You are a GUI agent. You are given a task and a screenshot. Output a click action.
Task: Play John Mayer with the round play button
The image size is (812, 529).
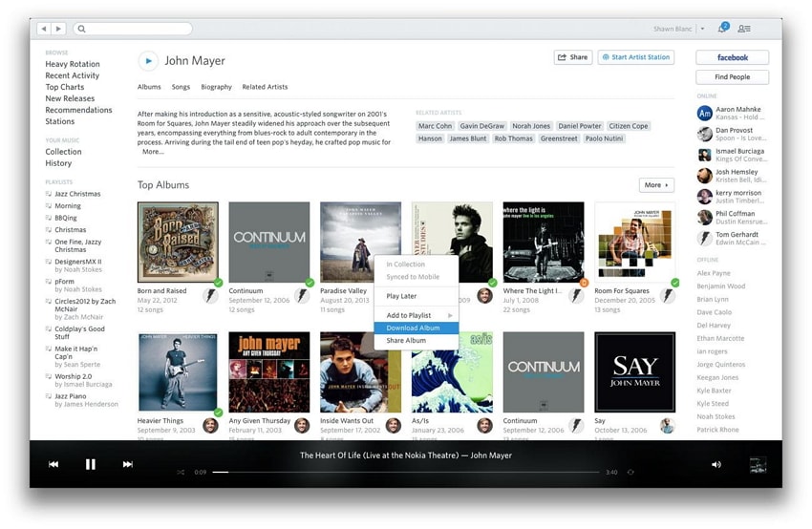tap(148, 61)
